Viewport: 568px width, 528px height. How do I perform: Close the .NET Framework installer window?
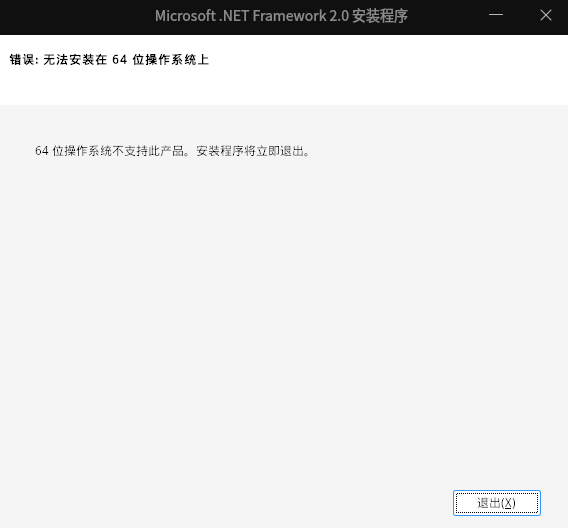click(x=546, y=15)
